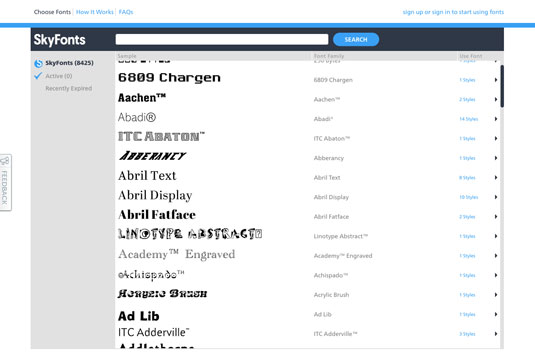Expand the Abberancy row arrow
The height and width of the screenshot is (361, 535).
tap(496, 158)
